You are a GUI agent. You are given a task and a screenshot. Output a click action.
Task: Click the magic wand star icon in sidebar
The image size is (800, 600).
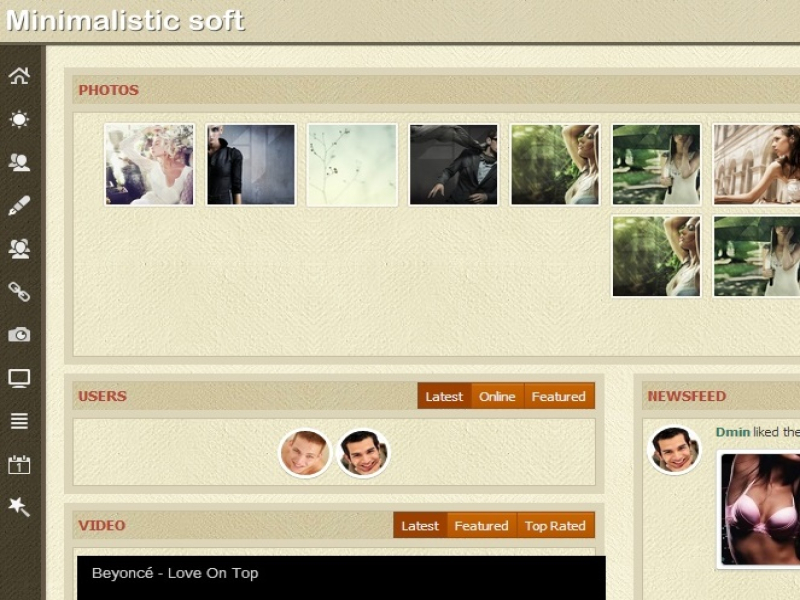19,508
